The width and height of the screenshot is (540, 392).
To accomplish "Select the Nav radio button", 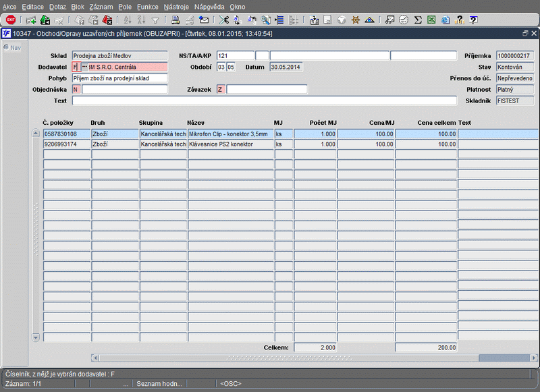I will [x=6, y=47].
